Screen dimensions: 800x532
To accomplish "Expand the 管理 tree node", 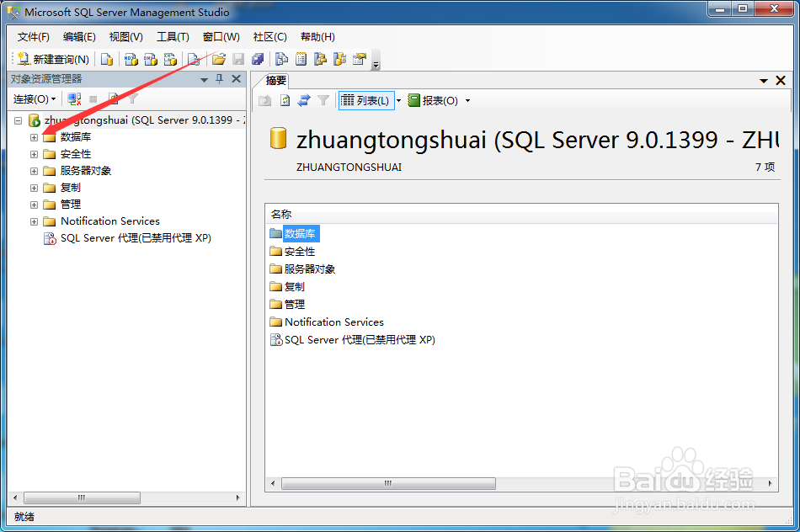I will pyautogui.click(x=35, y=205).
